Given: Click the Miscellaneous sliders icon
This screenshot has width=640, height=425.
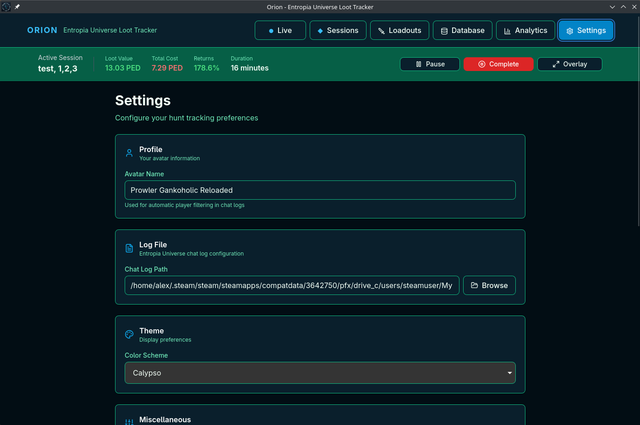Looking at the screenshot, I should coord(129,422).
